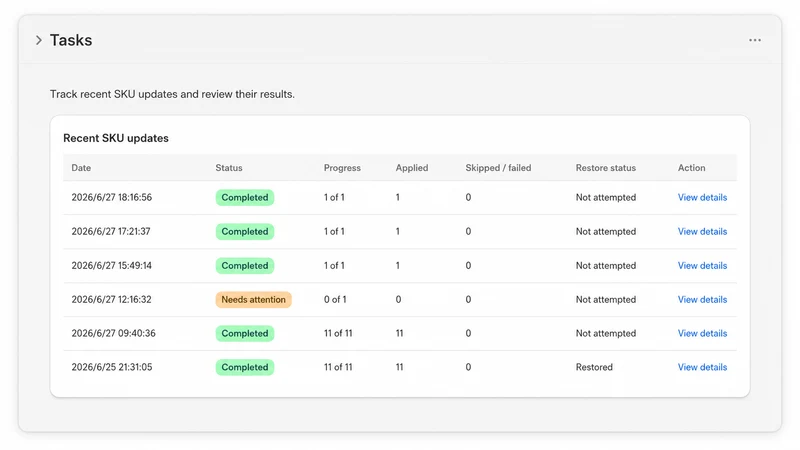Click Completed badge in 21:31:05 row
The height and width of the screenshot is (450, 800).
[244, 367]
